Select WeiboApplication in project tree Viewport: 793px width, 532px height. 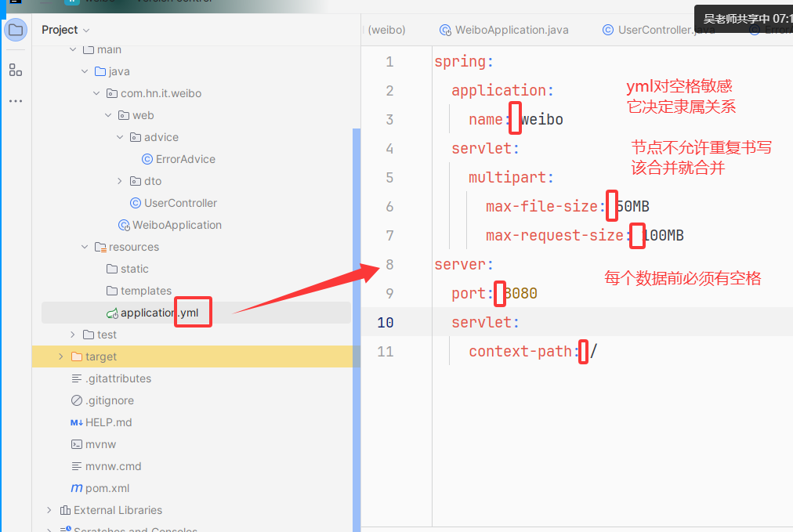tap(177, 225)
